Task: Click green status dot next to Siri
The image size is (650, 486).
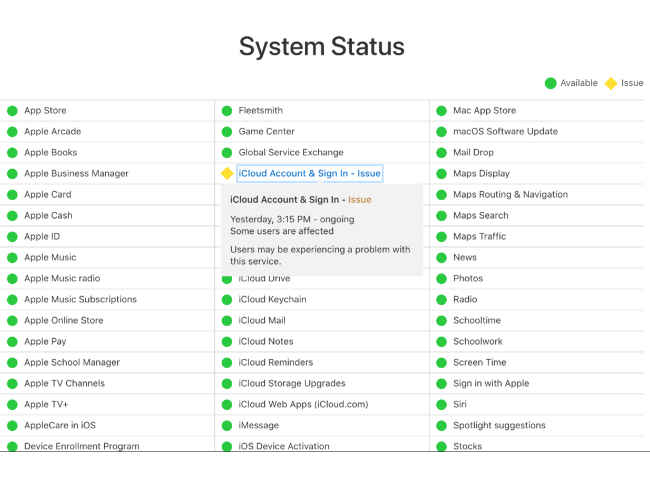Action: 441,404
